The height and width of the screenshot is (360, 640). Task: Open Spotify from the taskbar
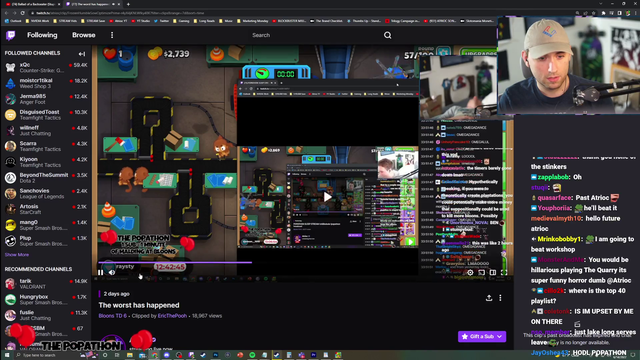coord(252,355)
